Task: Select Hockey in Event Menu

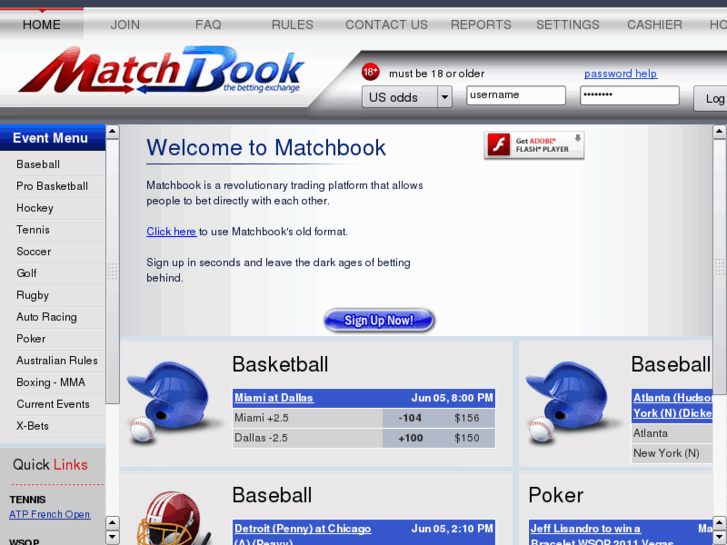Action: tap(35, 208)
